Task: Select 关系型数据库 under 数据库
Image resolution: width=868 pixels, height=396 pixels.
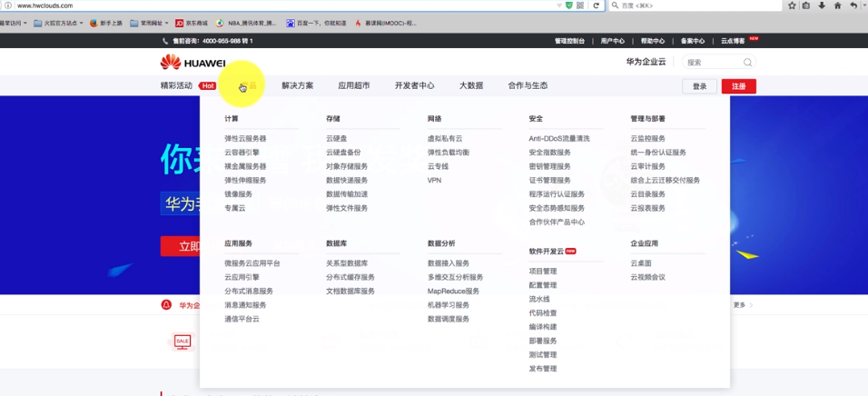Action: click(x=347, y=263)
